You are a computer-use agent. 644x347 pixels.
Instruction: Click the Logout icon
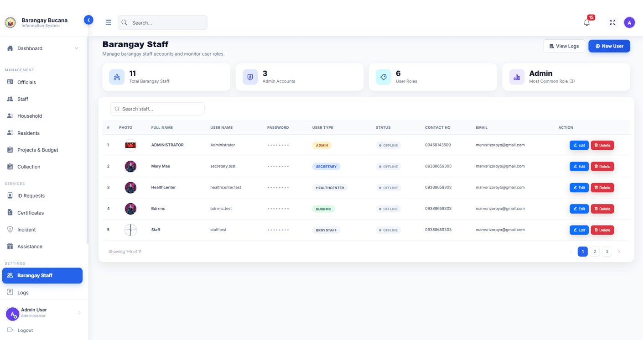[x=10, y=330]
